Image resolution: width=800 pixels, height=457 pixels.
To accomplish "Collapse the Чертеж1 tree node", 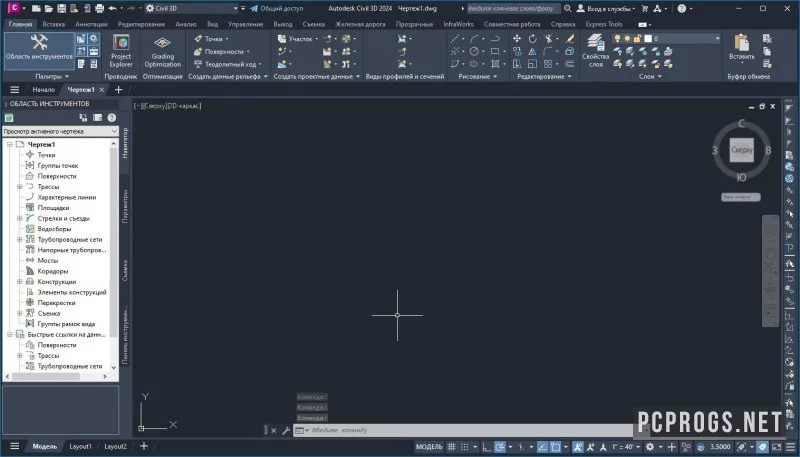I will pos(10,144).
